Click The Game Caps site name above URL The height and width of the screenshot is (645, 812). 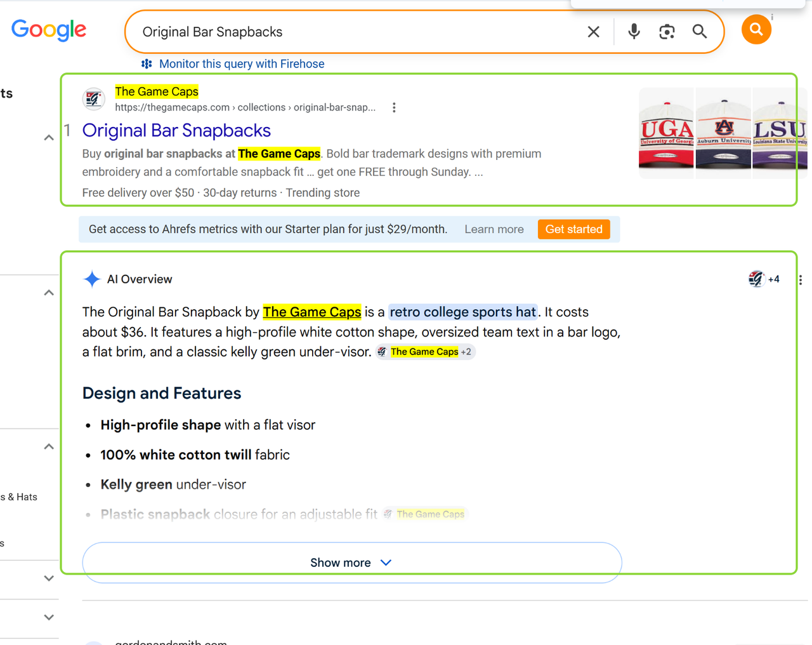click(x=157, y=91)
